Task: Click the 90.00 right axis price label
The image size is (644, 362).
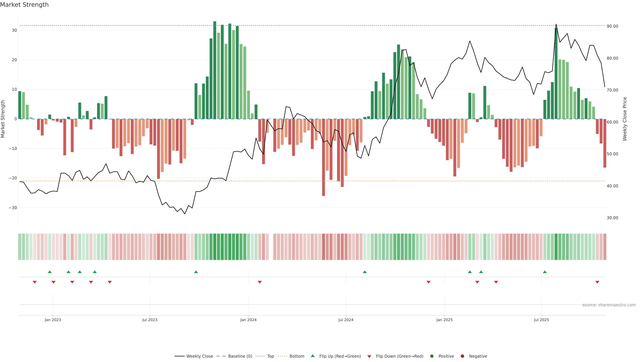Action: (x=612, y=26)
